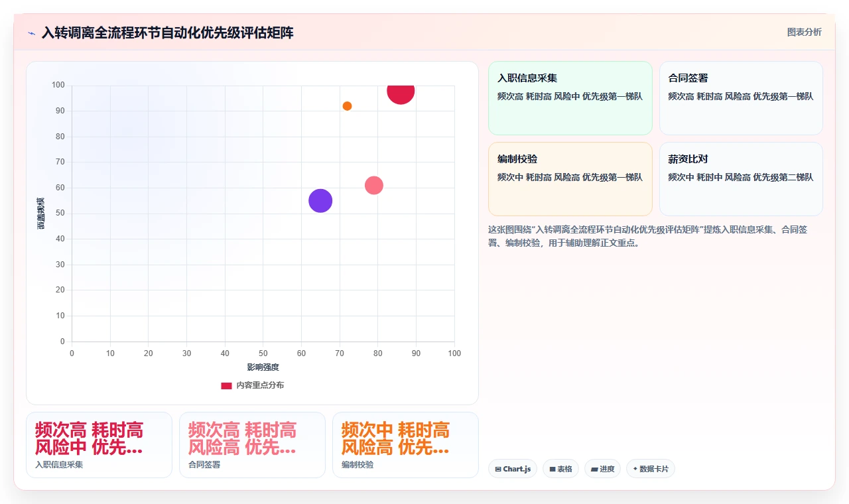Click the 影响强度 x-axis title
849x504 pixels.
click(263, 367)
